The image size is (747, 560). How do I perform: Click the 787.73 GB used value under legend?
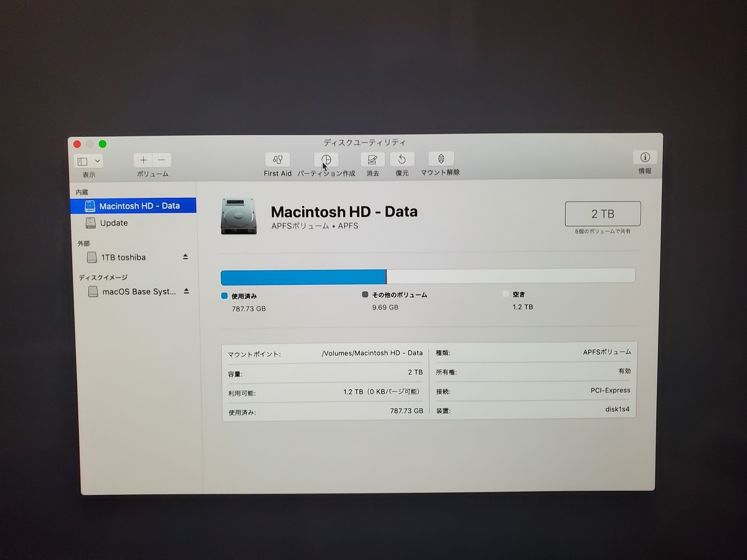pyautogui.click(x=248, y=309)
